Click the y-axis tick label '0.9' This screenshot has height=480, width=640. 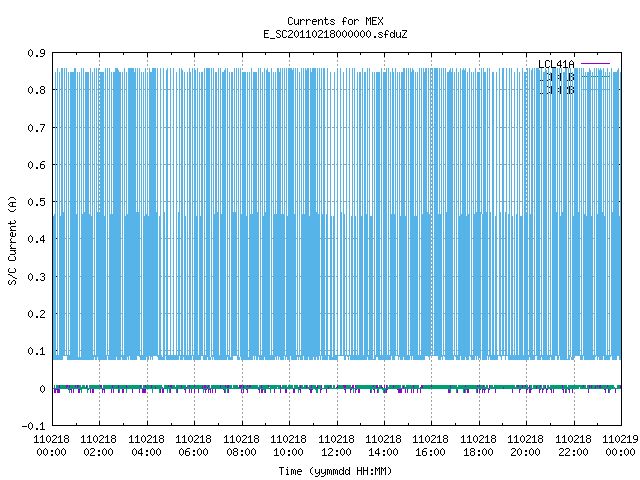click(x=36, y=53)
